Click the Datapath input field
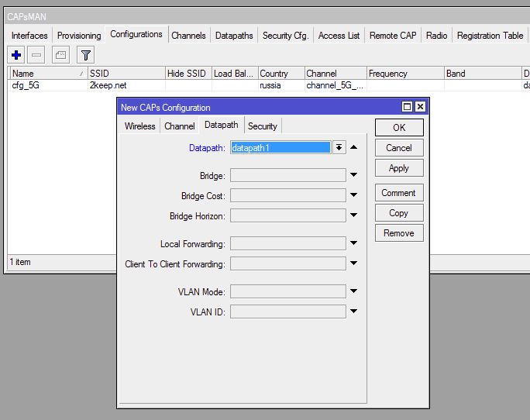 [280, 147]
